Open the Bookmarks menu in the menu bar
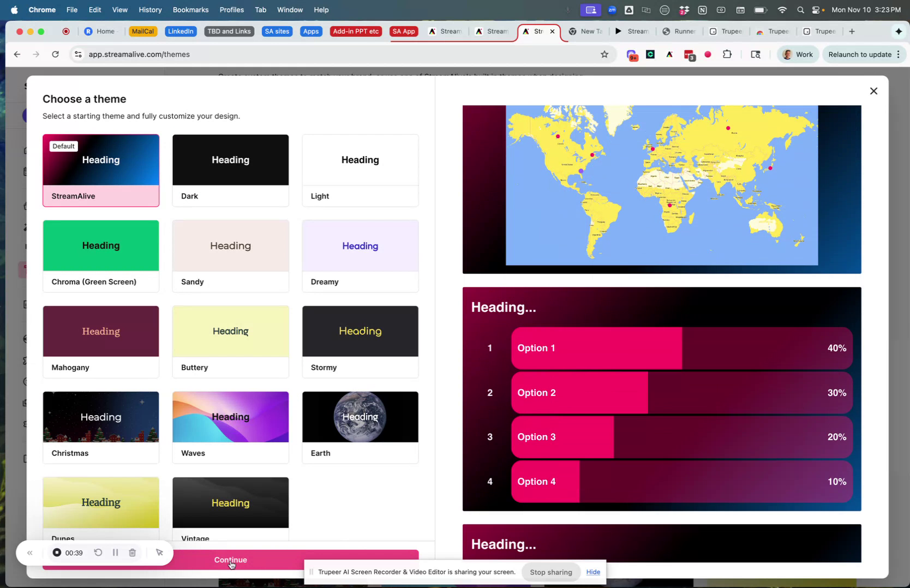 coord(190,9)
